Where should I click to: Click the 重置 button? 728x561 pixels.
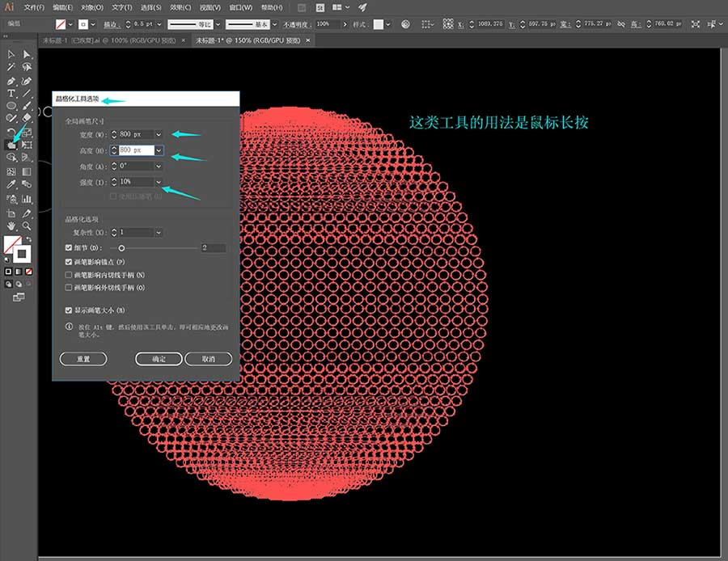coord(83,359)
